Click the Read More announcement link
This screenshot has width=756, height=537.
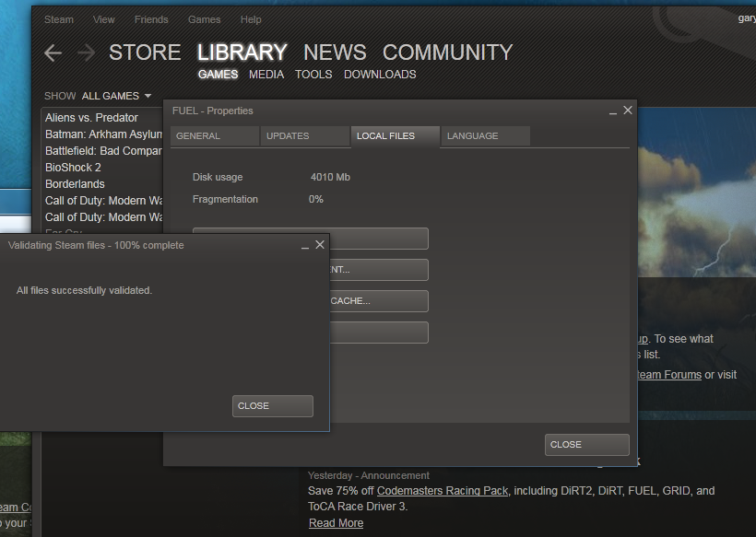(x=335, y=522)
